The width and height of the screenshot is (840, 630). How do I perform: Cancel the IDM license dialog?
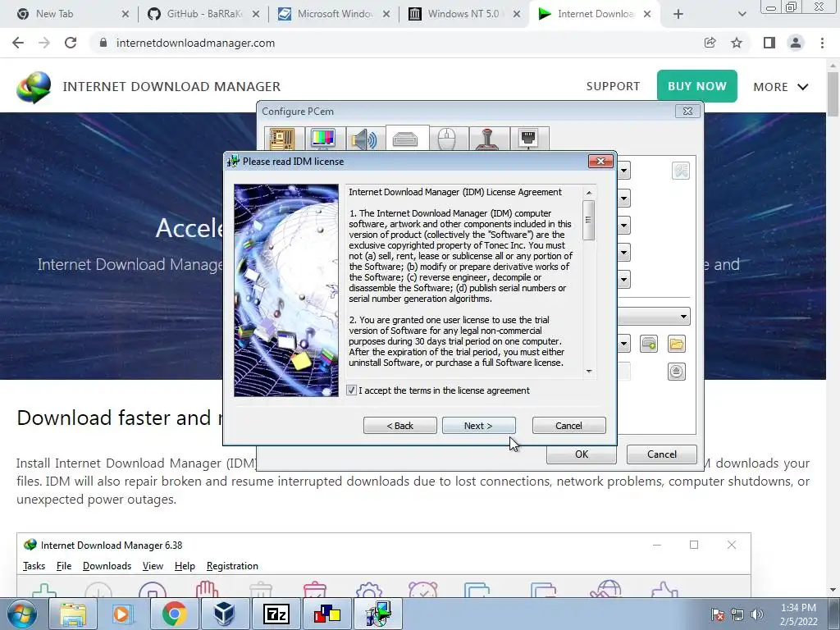[569, 426]
